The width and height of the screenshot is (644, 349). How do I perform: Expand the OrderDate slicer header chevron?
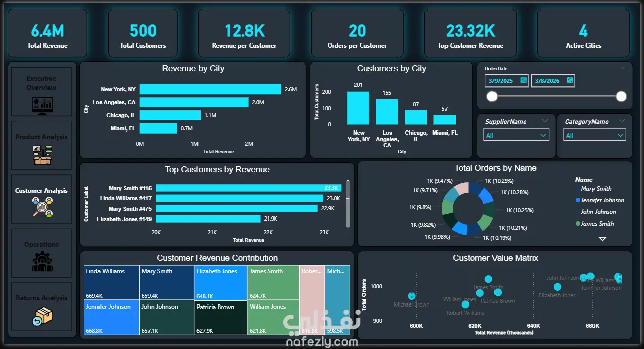click(x=623, y=68)
